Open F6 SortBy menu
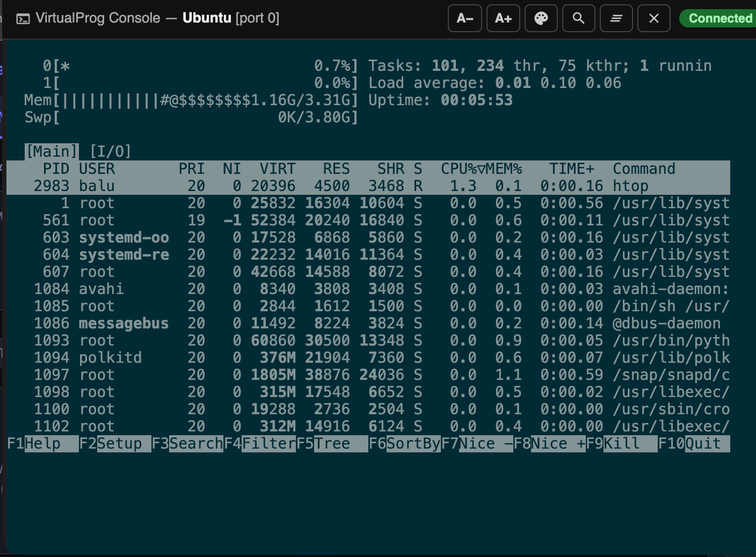The height and width of the screenshot is (557, 756). click(405, 444)
